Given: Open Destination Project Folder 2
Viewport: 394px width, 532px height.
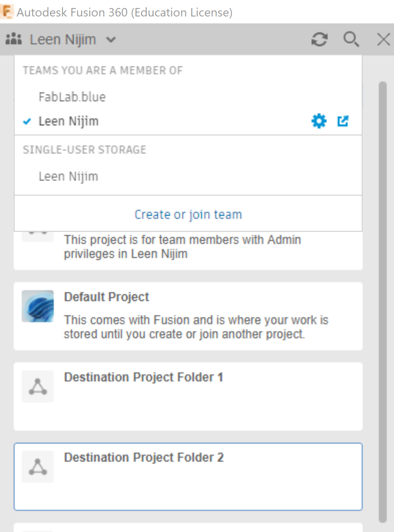Looking at the screenshot, I should point(144,457).
